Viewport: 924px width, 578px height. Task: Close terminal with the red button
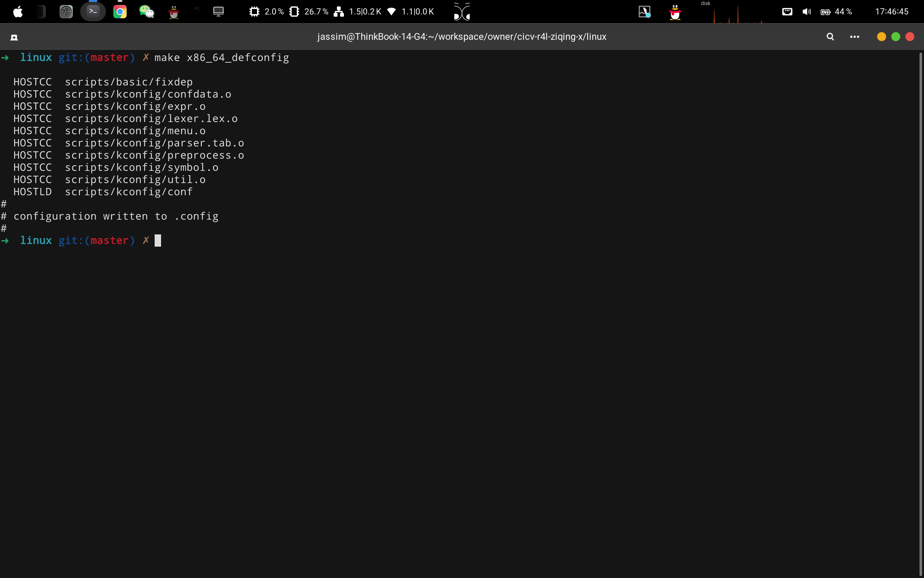point(910,37)
